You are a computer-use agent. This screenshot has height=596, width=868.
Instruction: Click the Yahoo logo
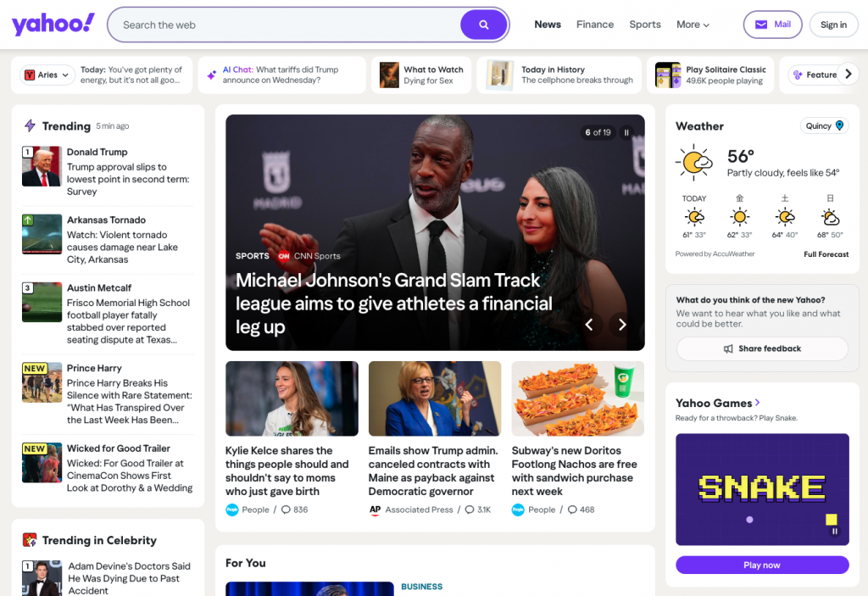click(x=53, y=25)
